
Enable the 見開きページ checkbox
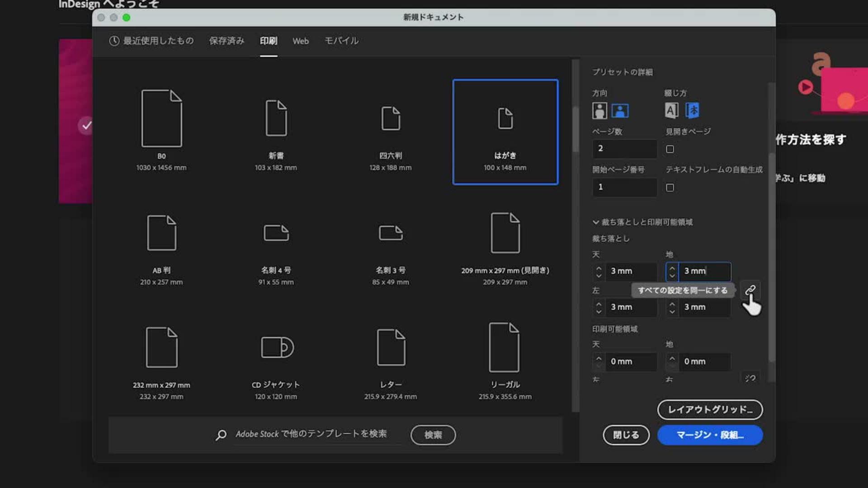point(670,149)
